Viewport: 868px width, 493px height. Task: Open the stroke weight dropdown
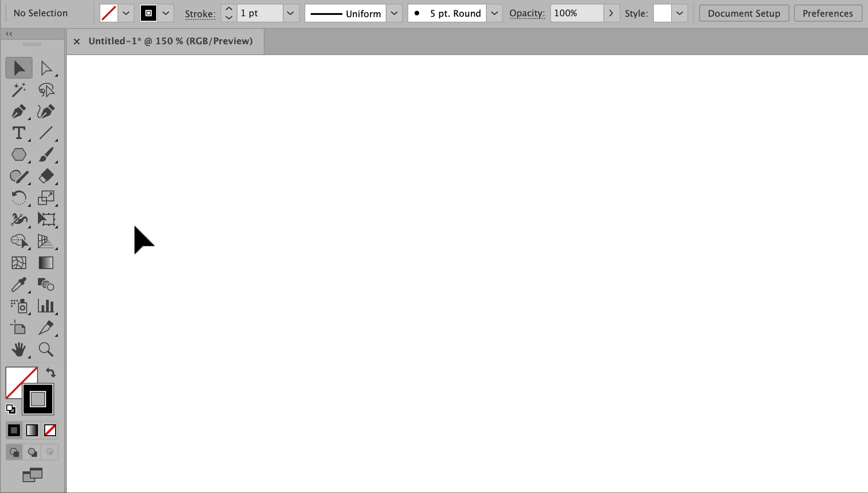(290, 14)
